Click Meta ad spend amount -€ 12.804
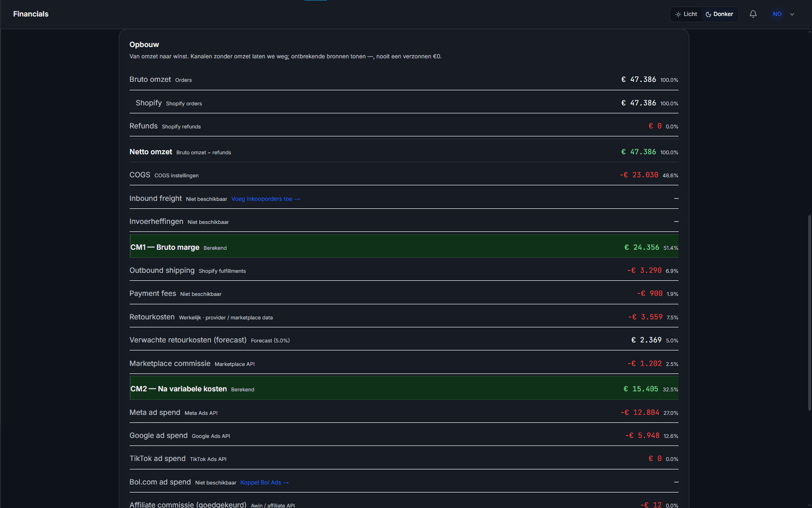Viewport: 812px width, 508px height. [x=640, y=413]
